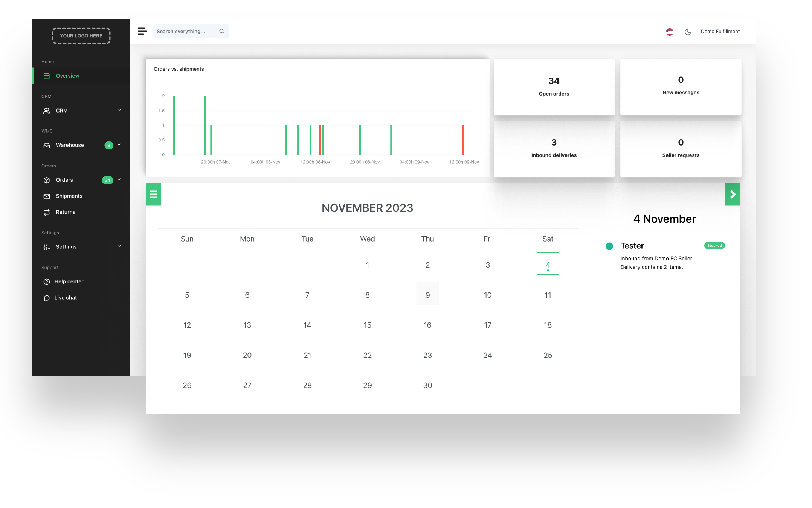Click the Warehouse icon in sidebar

(47, 145)
